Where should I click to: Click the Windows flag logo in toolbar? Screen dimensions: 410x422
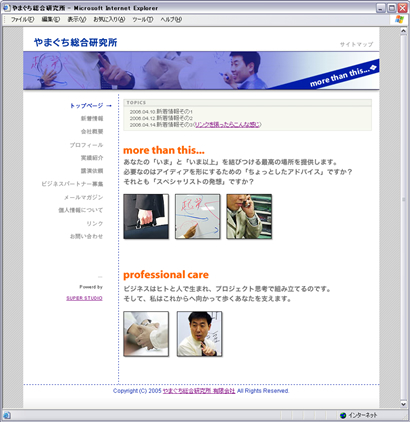pyautogui.click(x=399, y=19)
